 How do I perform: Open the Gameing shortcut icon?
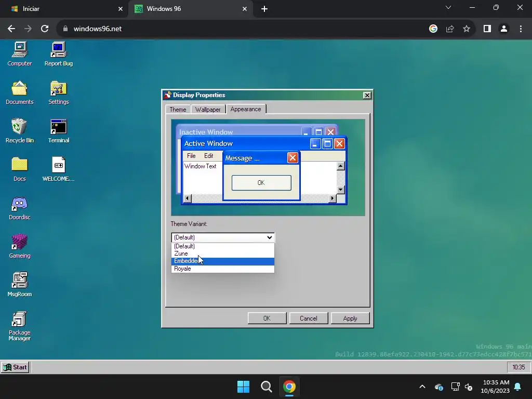click(x=20, y=246)
